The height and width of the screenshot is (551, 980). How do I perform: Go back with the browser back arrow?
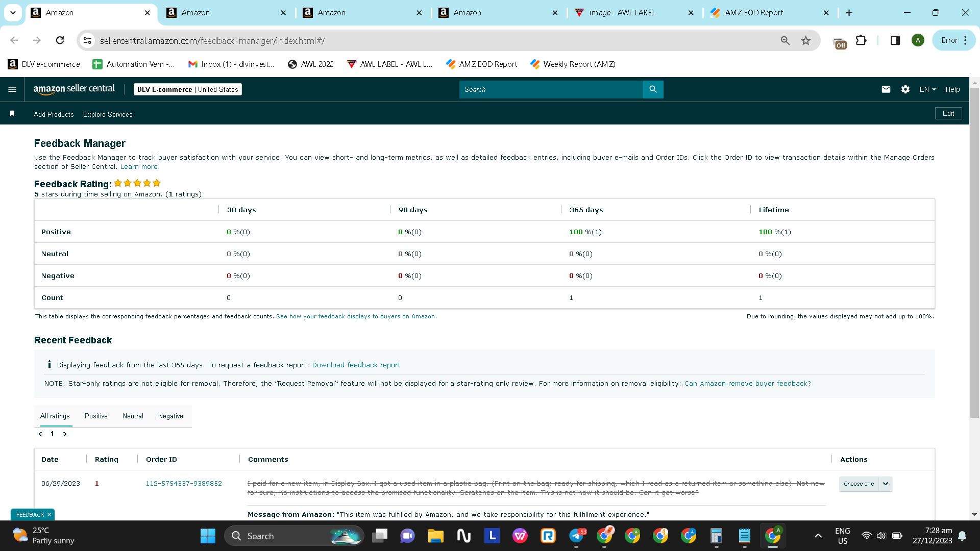pyautogui.click(x=14, y=40)
